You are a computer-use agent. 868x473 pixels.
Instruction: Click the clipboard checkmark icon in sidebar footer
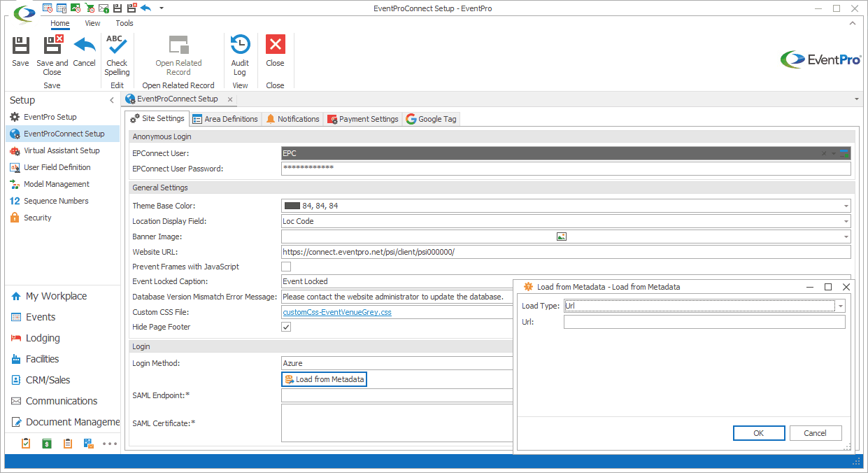point(26,443)
